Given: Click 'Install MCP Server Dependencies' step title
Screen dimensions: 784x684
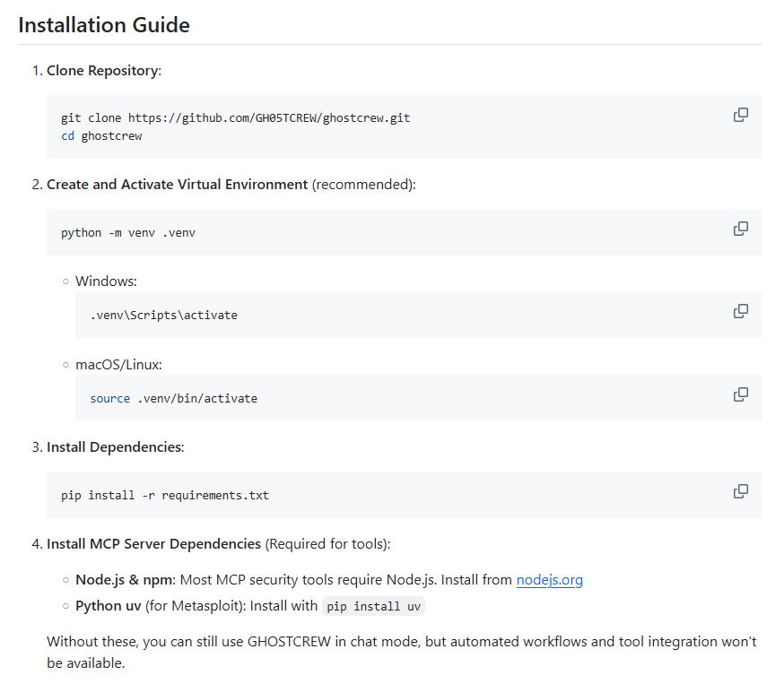Looking at the screenshot, I should coord(153,544).
